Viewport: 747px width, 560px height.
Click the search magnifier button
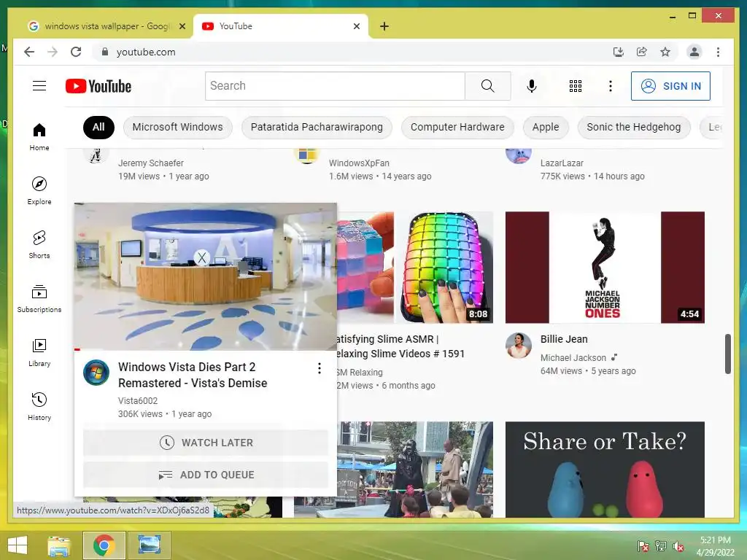(487, 86)
